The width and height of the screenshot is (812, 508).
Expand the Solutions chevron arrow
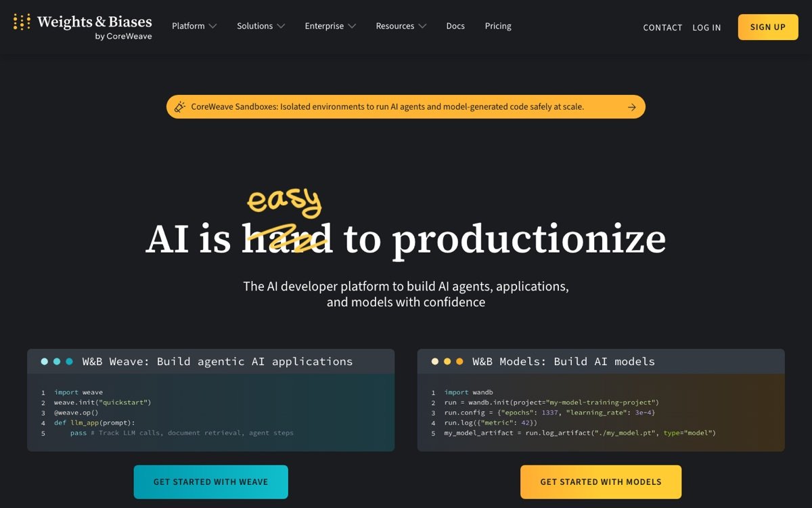(281, 26)
